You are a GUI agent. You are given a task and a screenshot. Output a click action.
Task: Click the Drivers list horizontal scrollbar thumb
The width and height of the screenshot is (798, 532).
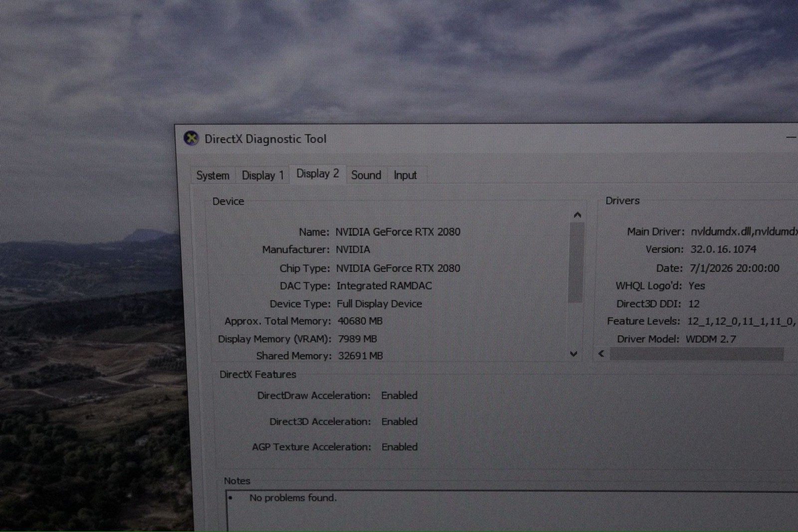pyautogui.click(x=696, y=354)
